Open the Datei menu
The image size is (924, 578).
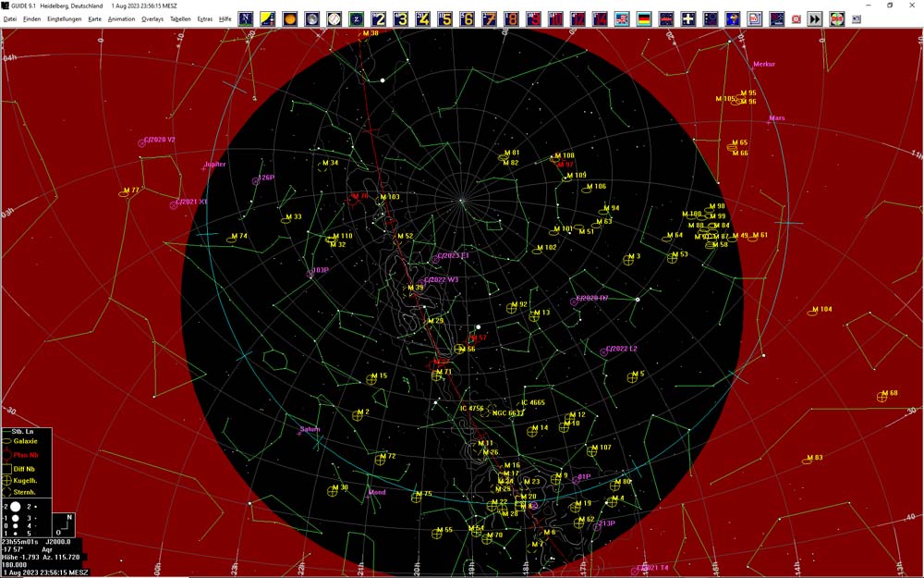[10, 18]
